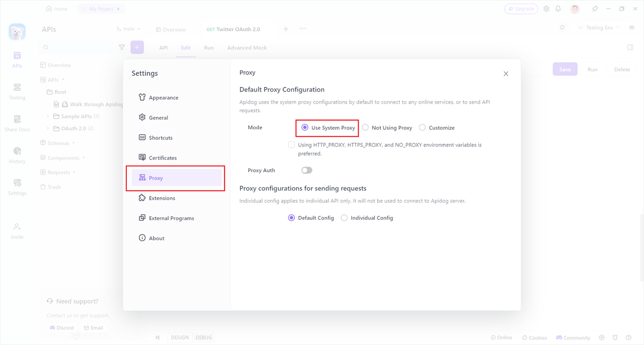This screenshot has width=644, height=345.
Task: Switch to DEBUG mode
Action: point(203,337)
